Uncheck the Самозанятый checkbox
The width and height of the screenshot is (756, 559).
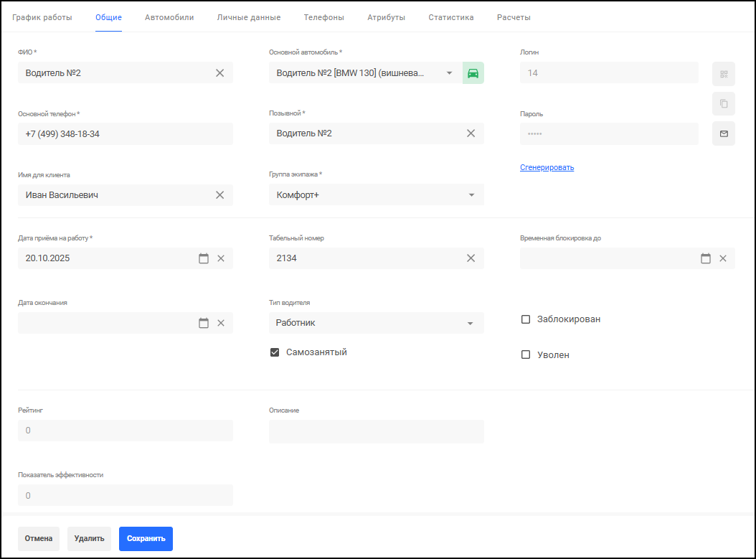(275, 352)
